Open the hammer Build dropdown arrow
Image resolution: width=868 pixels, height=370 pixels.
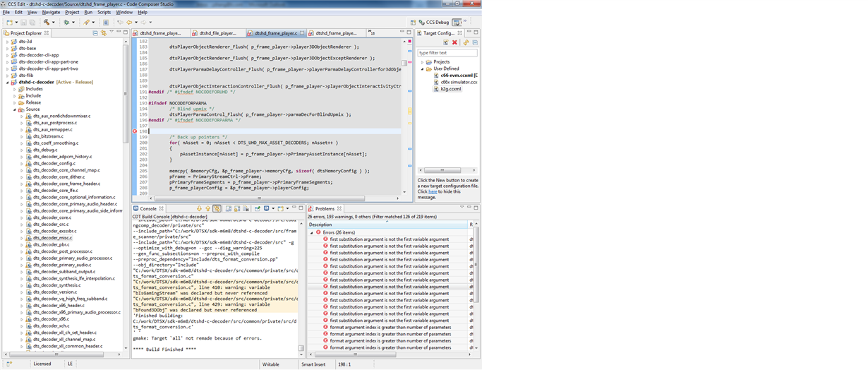click(54, 23)
